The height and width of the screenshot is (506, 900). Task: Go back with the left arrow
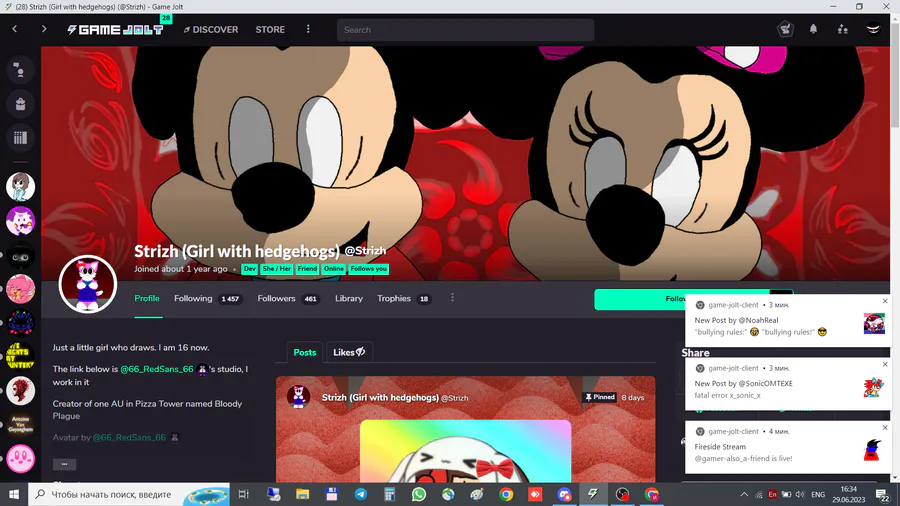(x=15, y=29)
